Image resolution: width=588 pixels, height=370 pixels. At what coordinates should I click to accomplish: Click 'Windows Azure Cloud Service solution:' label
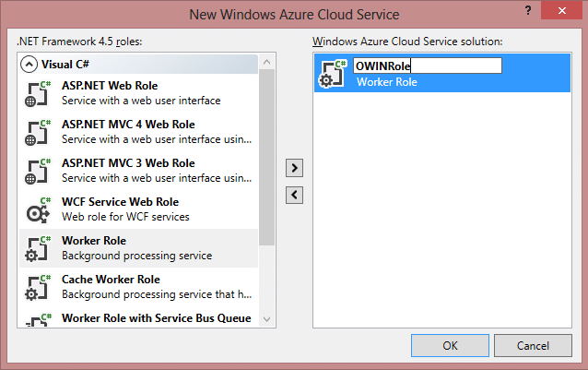[407, 42]
